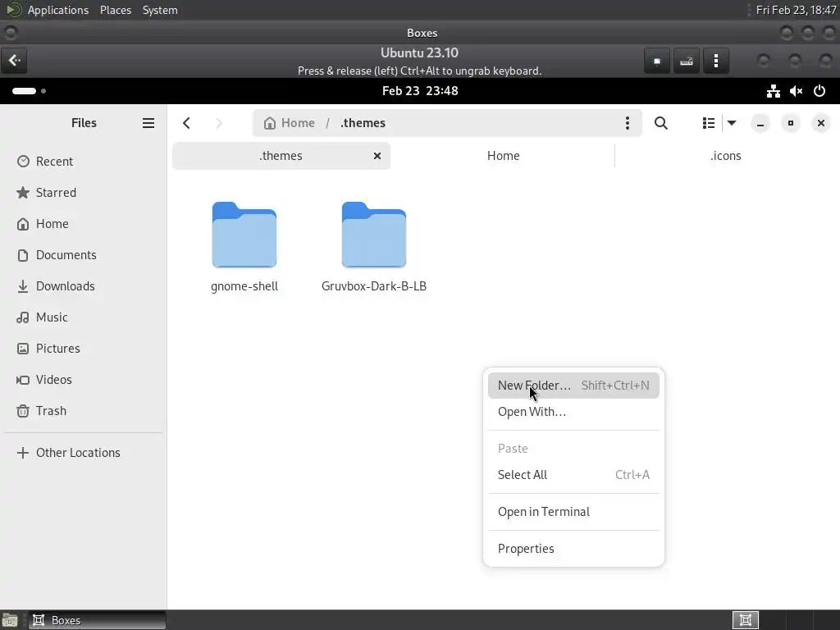Image resolution: width=840 pixels, height=630 pixels.
Task: Open Recent in sidebar
Action: coord(84,162)
